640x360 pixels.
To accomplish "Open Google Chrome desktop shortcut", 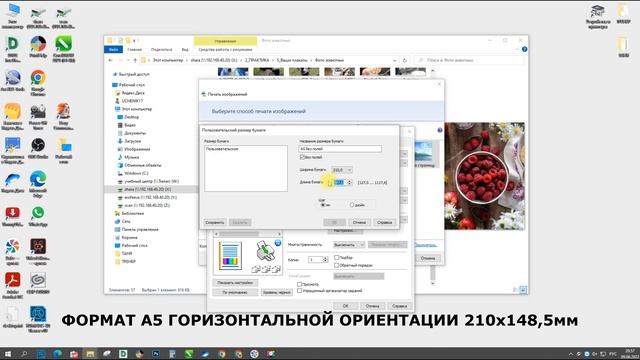I will click(38, 82).
